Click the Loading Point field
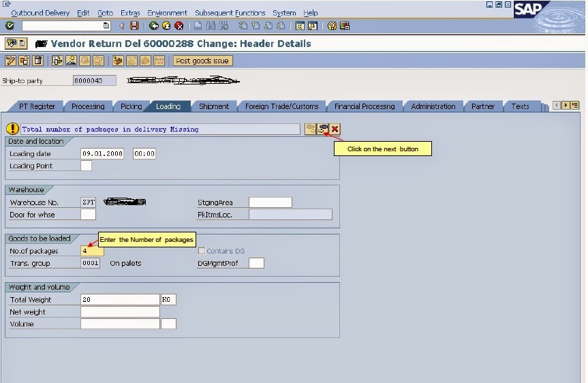The width and height of the screenshot is (588, 383). coord(87,166)
